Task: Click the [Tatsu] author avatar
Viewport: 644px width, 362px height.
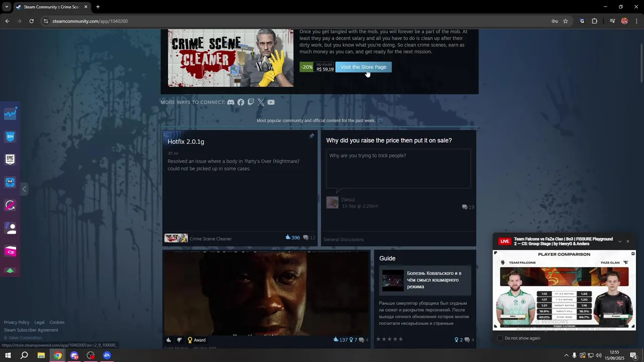Action: (332, 203)
